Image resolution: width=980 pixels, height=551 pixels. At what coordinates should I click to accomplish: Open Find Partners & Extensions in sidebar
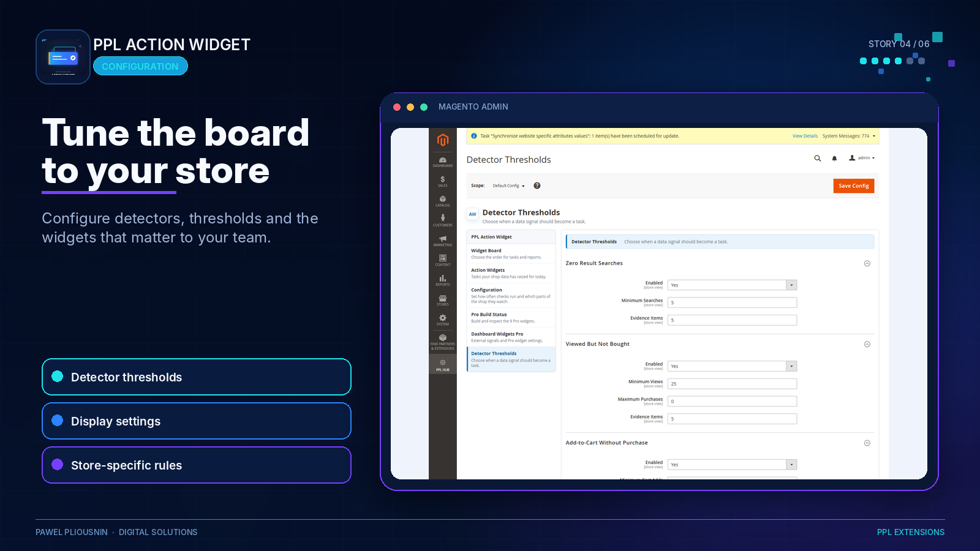pyautogui.click(x=443, y=342)
